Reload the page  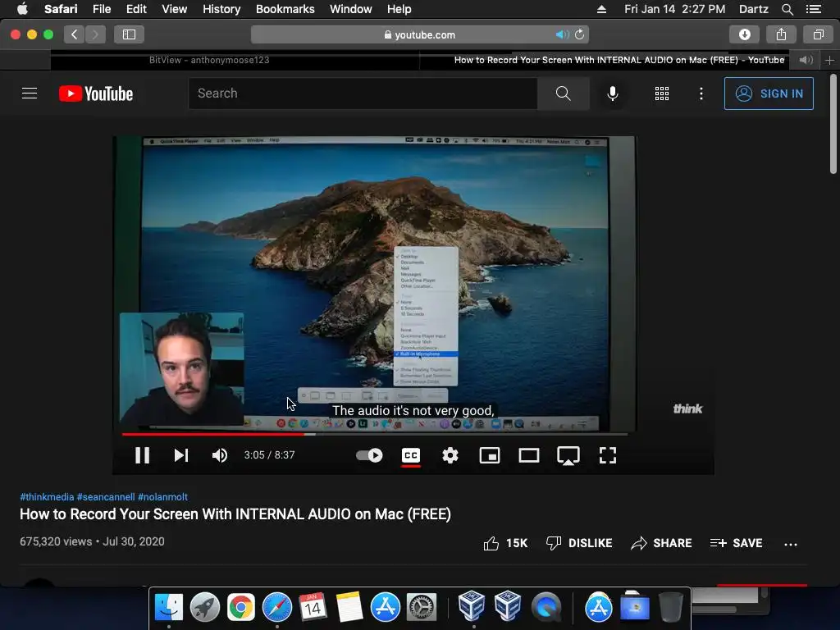click(x=580, y=34)
